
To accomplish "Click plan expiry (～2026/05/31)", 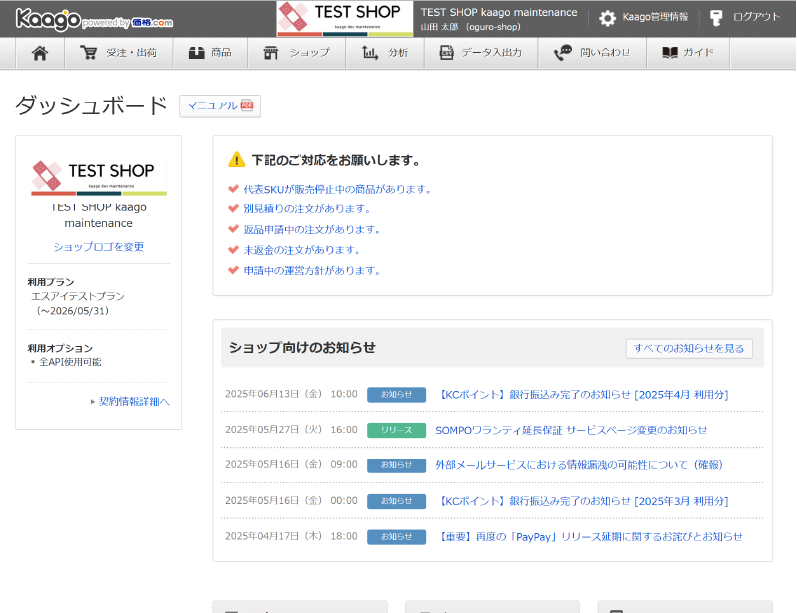I will 72,311.
